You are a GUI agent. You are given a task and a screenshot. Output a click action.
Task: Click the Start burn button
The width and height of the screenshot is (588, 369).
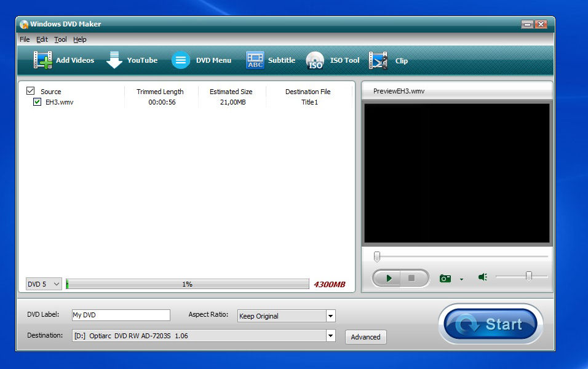click(490, 324)
